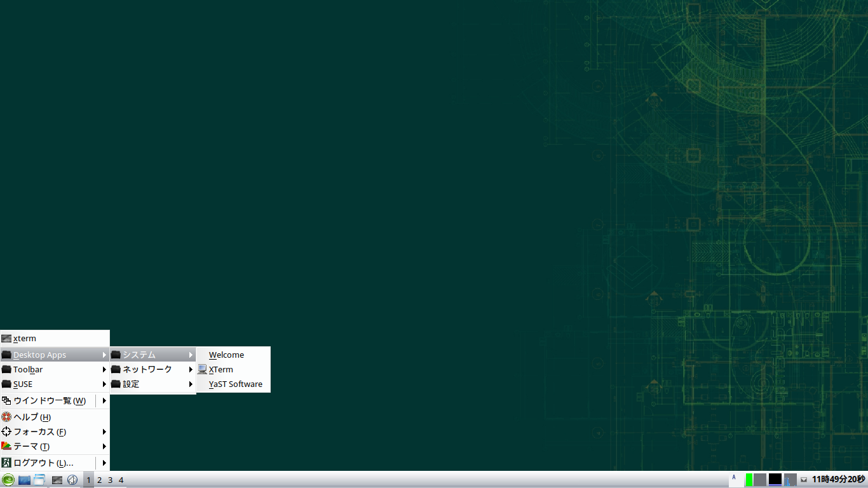Open ヘルプ (H) menu entry
The image size is (868, 488).
55,417
